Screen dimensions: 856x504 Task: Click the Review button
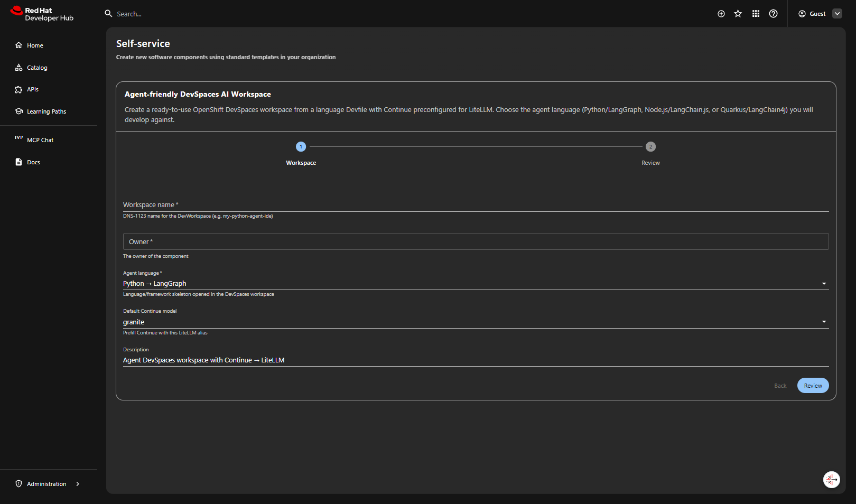(813, 386)
